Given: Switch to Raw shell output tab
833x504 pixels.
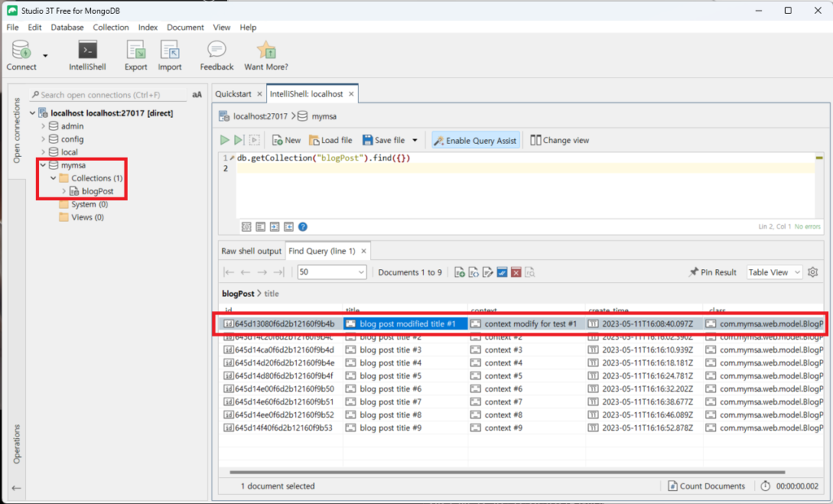Looking at the screenshot, I should click(251, 251).
